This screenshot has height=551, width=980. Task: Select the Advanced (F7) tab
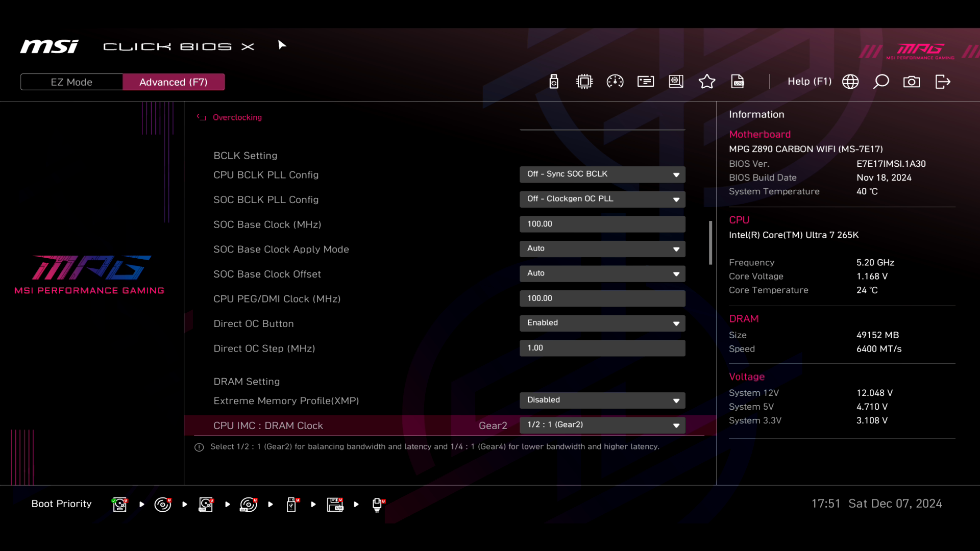coord(174,82)
